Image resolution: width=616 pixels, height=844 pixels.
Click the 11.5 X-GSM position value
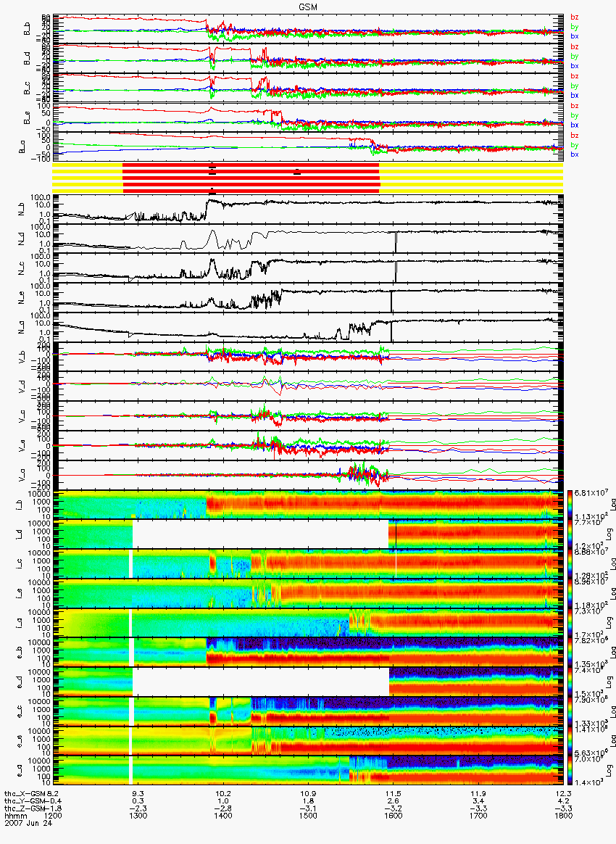click(393, 794)
